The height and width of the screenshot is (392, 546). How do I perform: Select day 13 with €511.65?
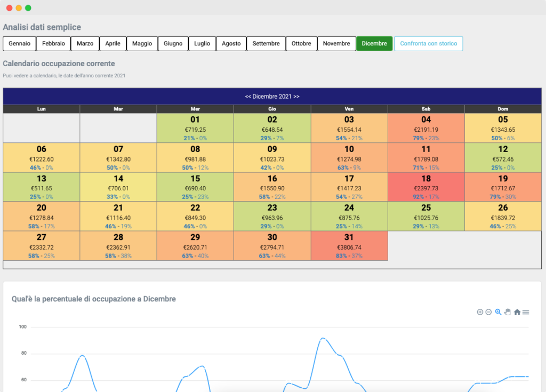[42, 187]
